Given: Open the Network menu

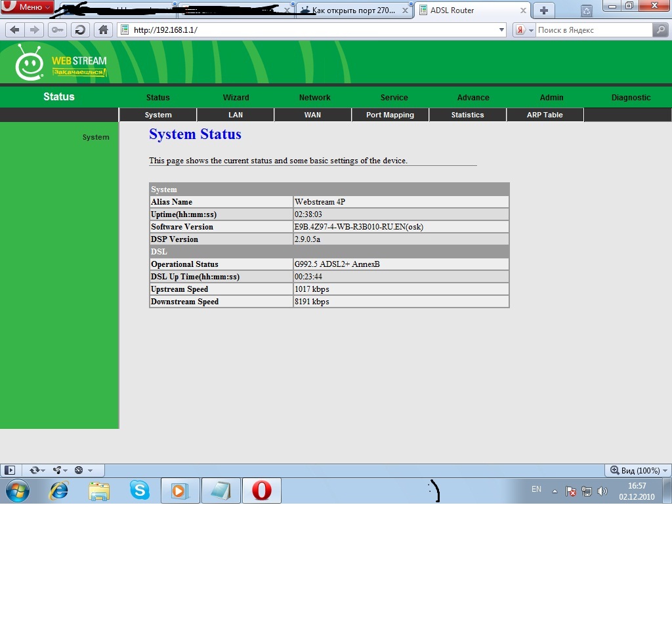Looking at the screenshot, I should 314,98.
